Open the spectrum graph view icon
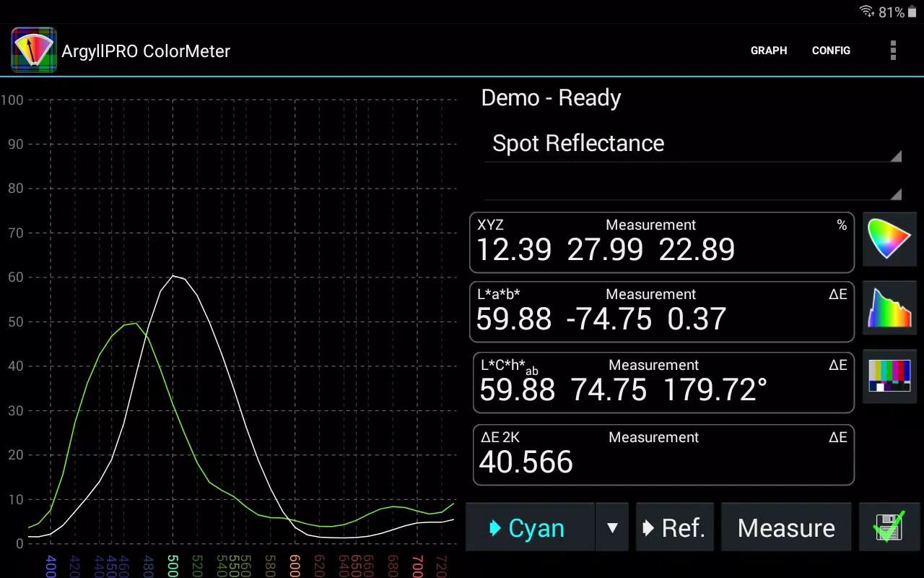Viewport: 924px width, 578px height. click(889, 308)
